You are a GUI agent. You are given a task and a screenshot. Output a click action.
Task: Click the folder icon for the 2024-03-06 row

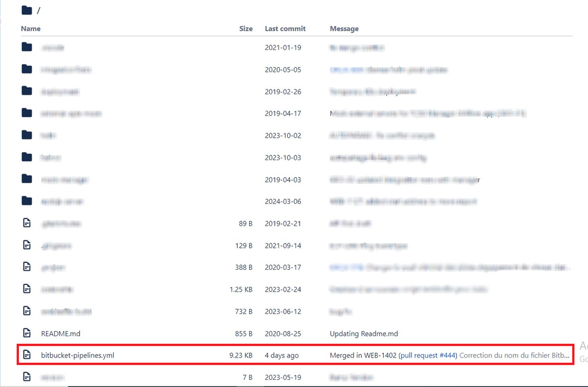pyautogui.click(x=27, y=201)
